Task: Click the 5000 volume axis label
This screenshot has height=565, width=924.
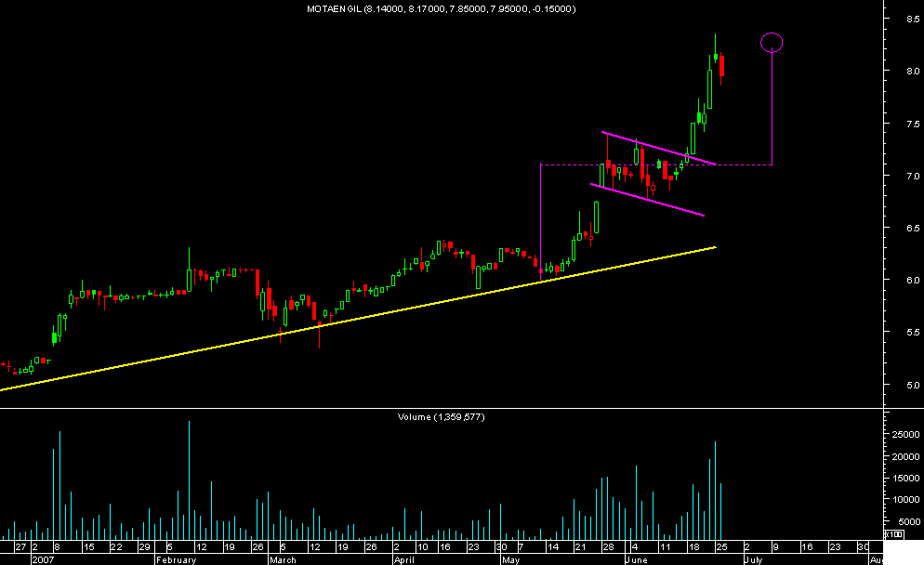Action: [x=909, y=522]
